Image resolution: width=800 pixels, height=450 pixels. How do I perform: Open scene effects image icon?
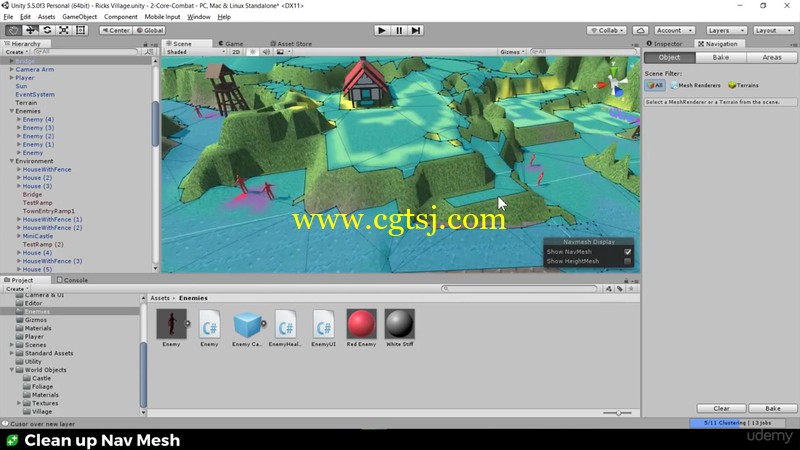point(280,52)
